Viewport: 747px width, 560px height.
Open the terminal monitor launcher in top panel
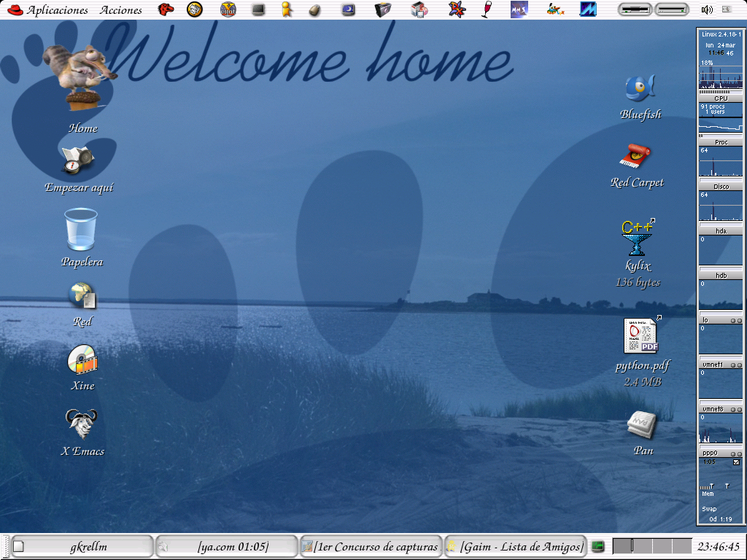[258, 9]
